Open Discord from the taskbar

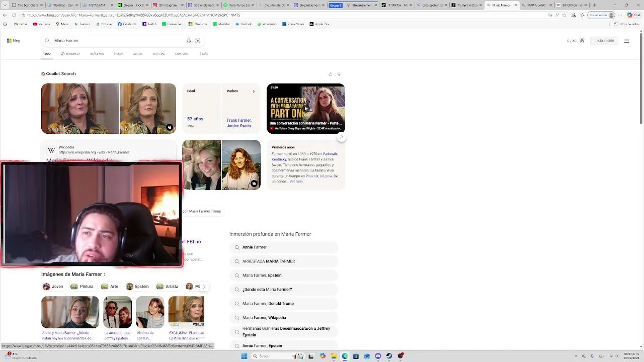click(x=378, y=356)
